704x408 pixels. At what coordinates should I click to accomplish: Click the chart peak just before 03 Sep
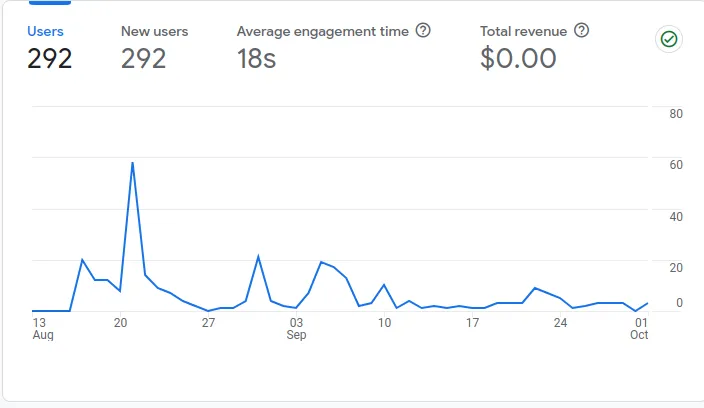tap(258, 257)
